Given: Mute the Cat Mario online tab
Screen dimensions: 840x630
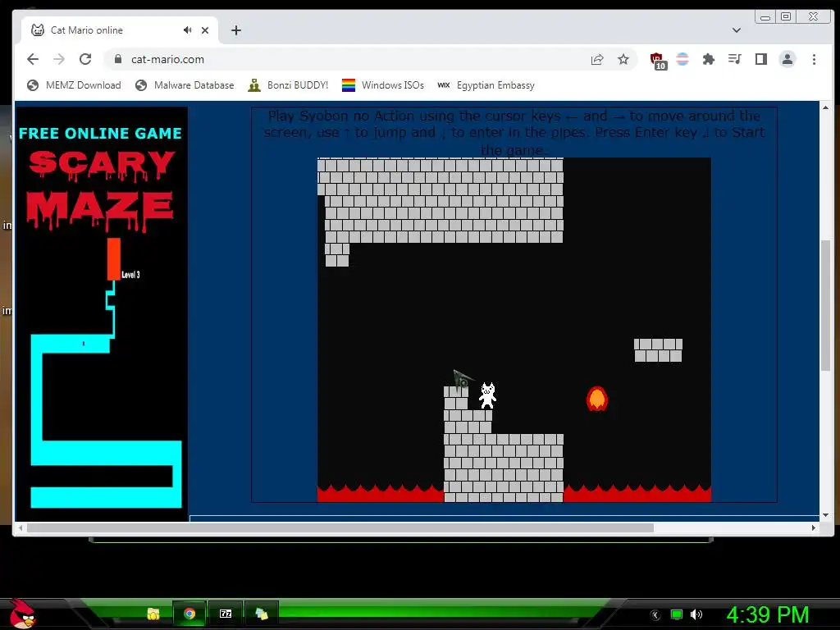Looking at the screenshot, I should tap(187, 30).
